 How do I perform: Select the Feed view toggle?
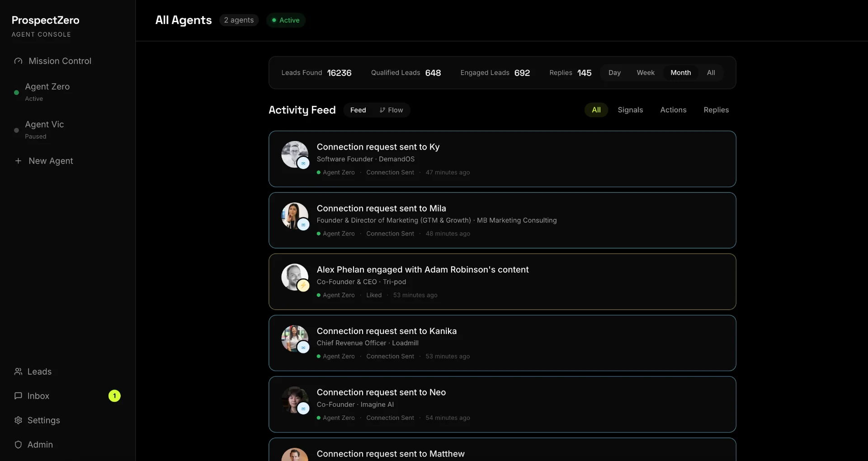358,110
